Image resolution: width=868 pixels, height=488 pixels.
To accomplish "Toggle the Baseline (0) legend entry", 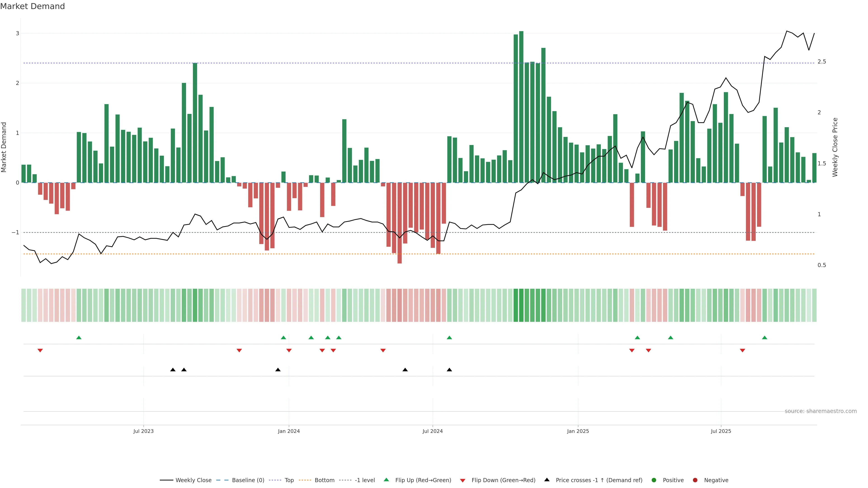I will (x=248, y=480).
